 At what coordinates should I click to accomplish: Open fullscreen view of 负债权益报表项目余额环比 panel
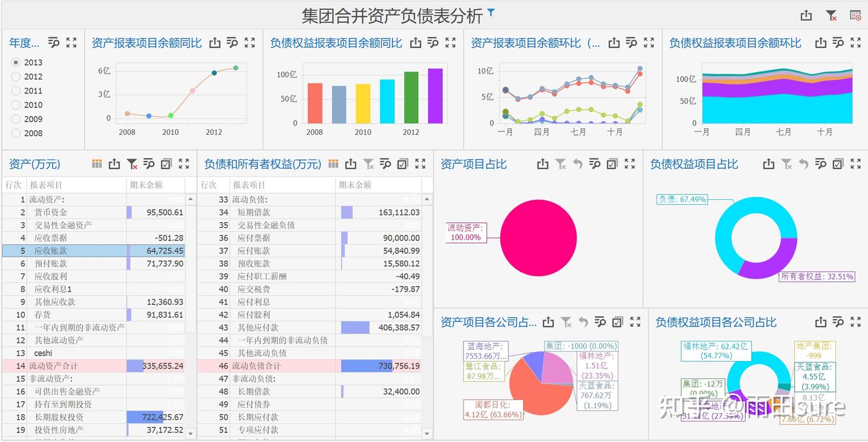(856, 43)
